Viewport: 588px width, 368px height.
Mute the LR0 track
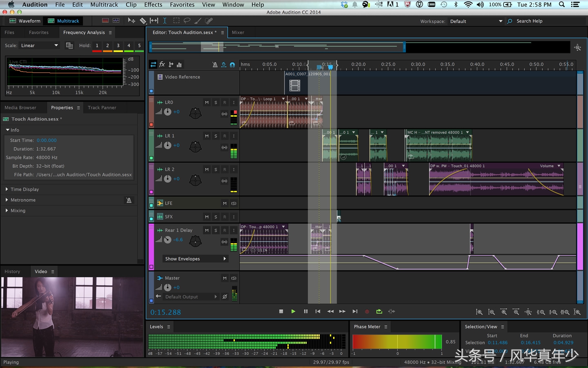[207, 103]
